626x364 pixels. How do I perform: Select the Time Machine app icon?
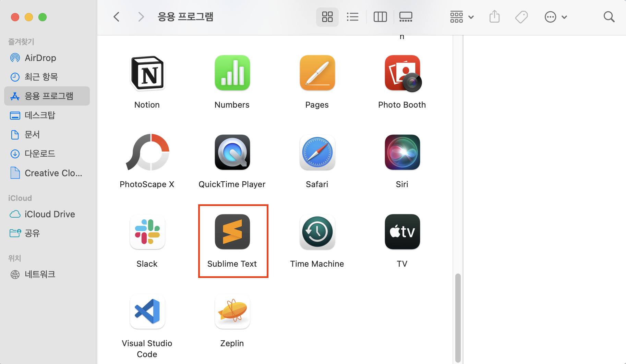317,232
